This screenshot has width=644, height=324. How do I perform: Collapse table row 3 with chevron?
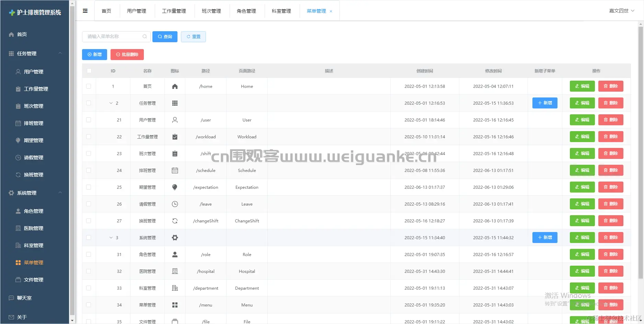tap(111, 238)
